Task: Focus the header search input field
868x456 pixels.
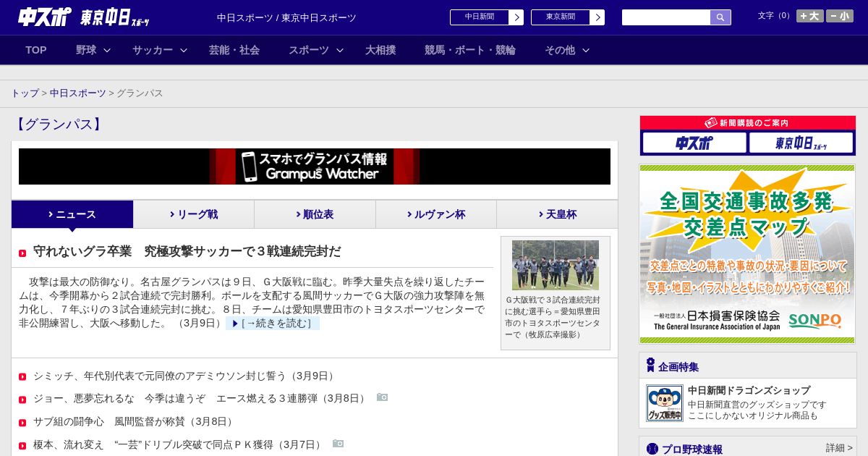Action: tap(666, 17)
